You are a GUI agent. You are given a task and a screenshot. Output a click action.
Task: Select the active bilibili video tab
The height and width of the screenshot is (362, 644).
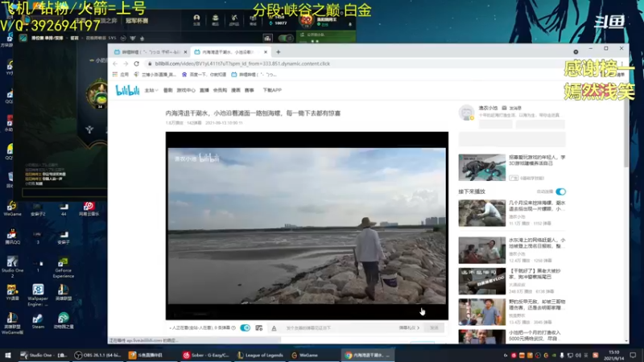click(230, 52)
